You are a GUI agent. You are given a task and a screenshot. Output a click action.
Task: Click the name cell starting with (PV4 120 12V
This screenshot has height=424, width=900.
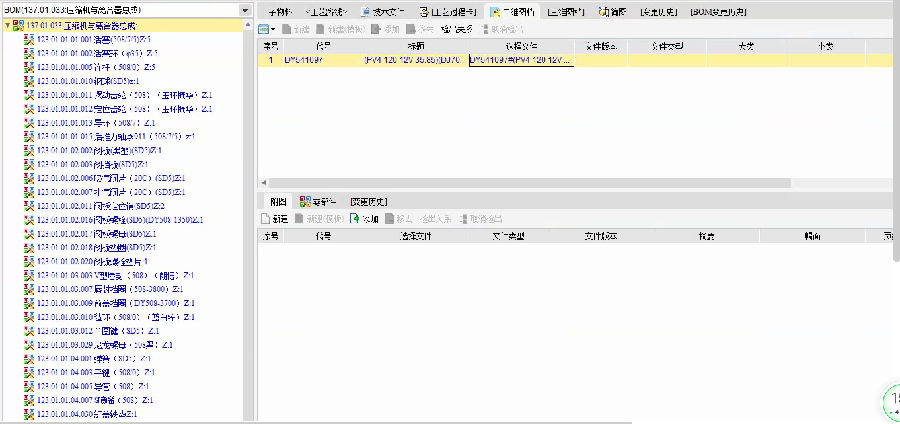click(x=414, y=60)
